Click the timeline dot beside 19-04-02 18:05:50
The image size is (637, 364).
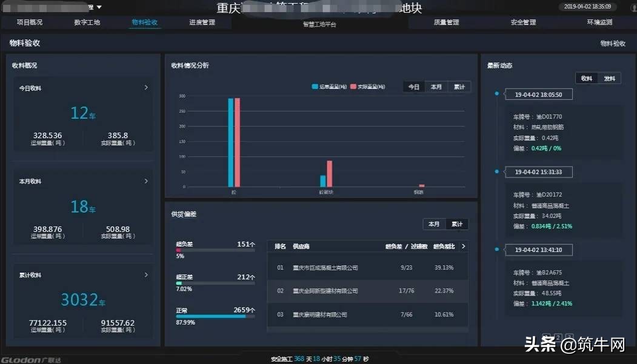[498, 94]
